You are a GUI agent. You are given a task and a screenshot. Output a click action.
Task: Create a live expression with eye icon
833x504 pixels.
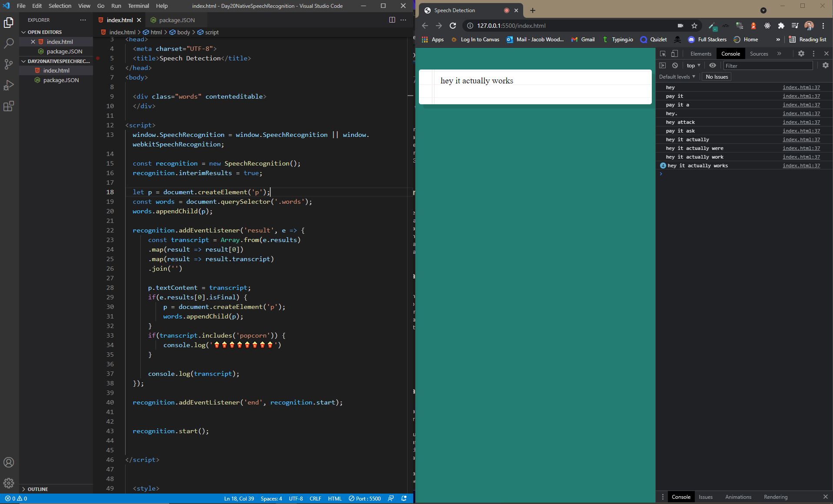pyautogui.click(x=713, y=66)
